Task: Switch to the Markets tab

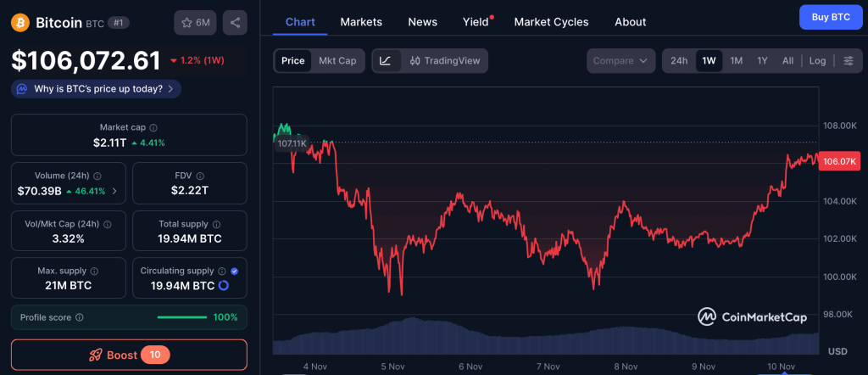Action: point(361,22)
